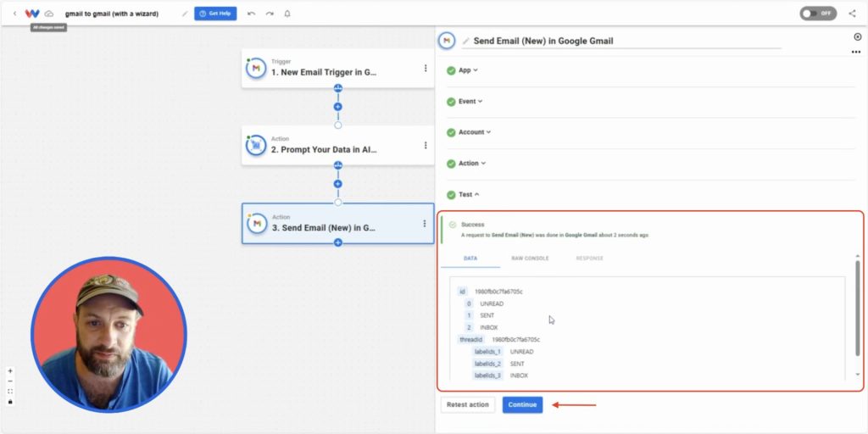Toggle the canvas lock icon
The height and width of the screenshot is (434, 868).
[x=10, y=401]
